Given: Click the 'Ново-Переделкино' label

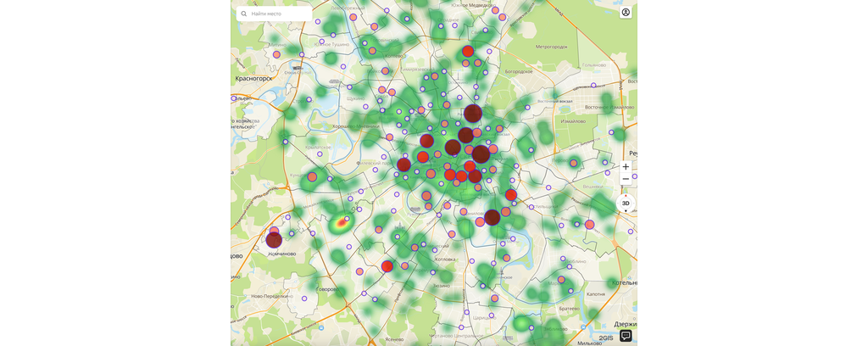Looking at the screenshot, I should pyautogui.click(x=272, y=296).
